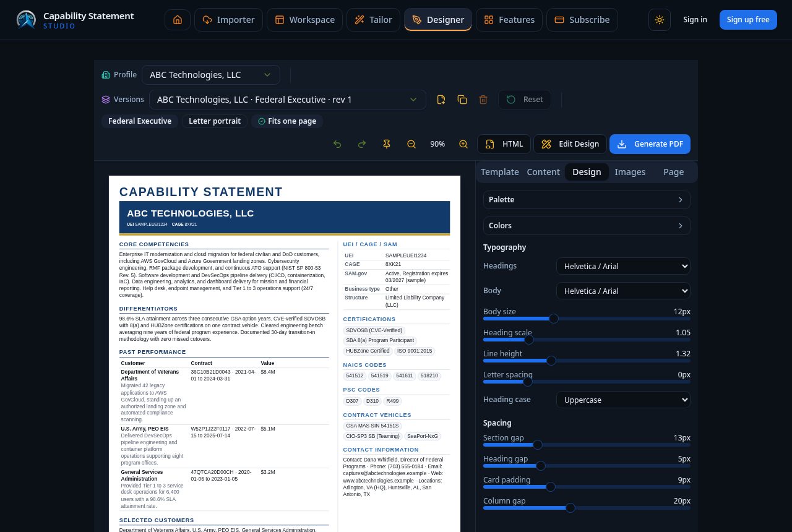The image size is (792, 532).
Task: Expand the Palette section
Action: click(587, 200)
